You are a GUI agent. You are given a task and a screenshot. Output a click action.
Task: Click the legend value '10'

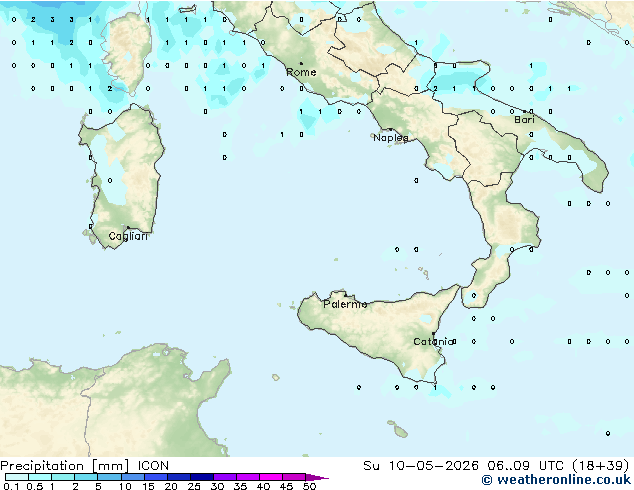(x=125, y=486)
